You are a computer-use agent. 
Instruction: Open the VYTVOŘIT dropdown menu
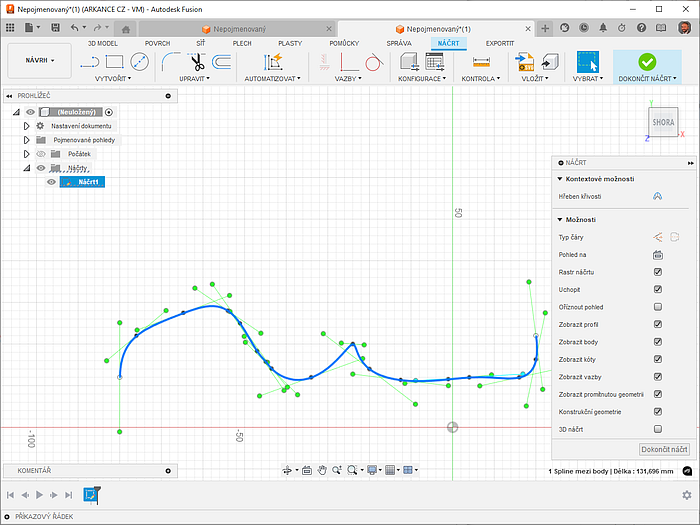click(113, 78)
